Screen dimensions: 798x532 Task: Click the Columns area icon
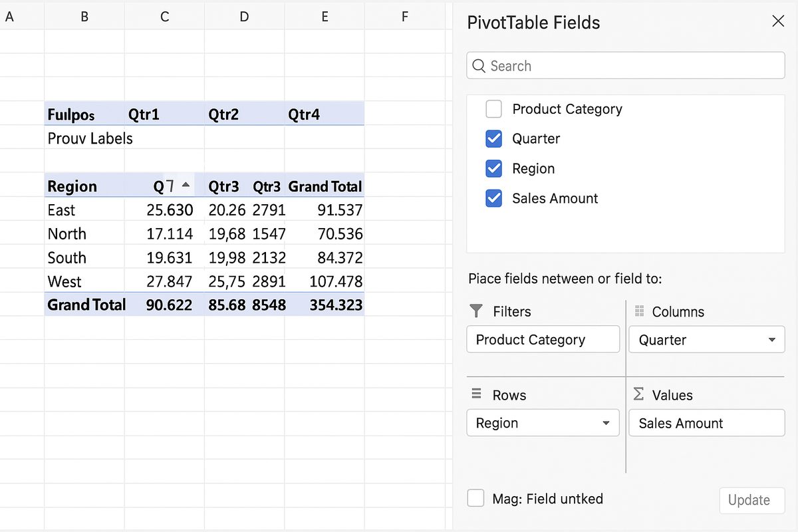tap(640, 311)
